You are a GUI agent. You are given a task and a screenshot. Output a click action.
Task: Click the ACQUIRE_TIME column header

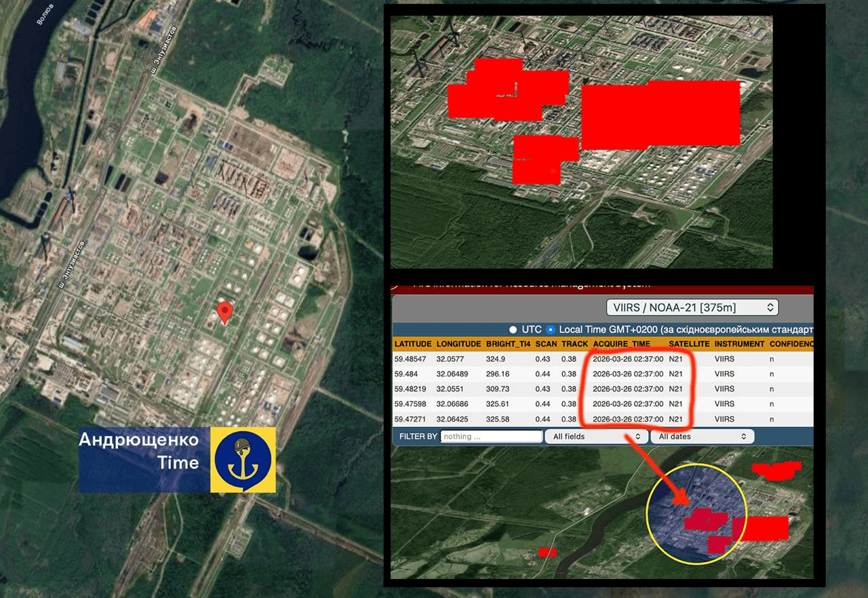coord(621,344)
